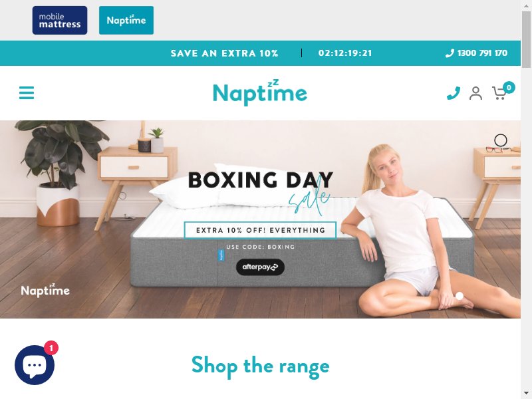The image size is (532, 399).
Task: Click Extra 10% Off Everything button
Action: point(260,230)
